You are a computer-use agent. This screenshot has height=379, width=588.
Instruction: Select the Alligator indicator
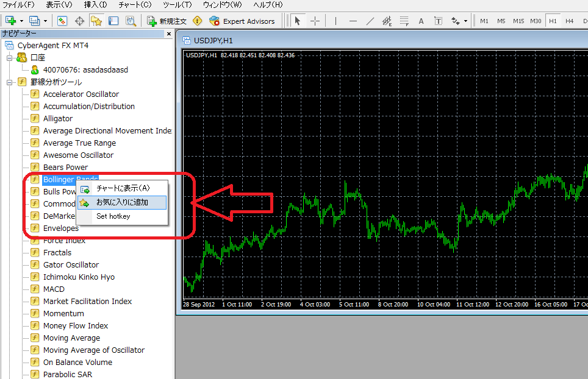[58, 118]
